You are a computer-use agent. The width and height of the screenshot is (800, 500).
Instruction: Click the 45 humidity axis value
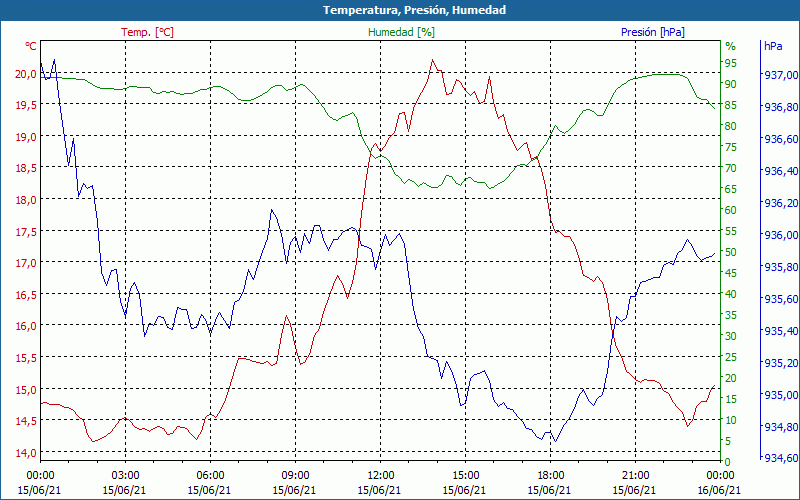(731, 273)
